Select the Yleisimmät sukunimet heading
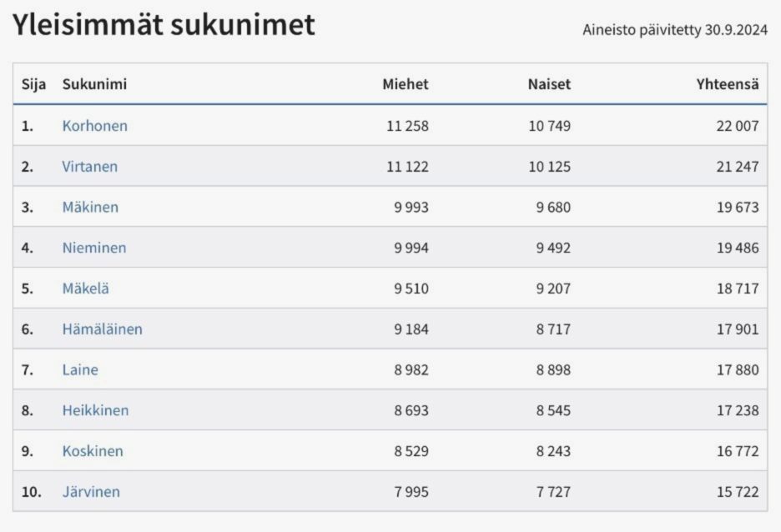781x532 pixels. (x=164, y=24)
